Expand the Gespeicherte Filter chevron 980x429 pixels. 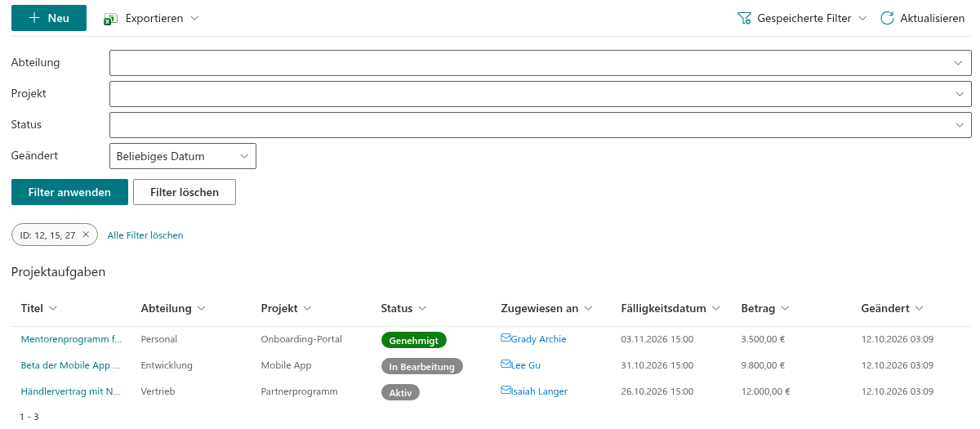[x=862, y=18]
